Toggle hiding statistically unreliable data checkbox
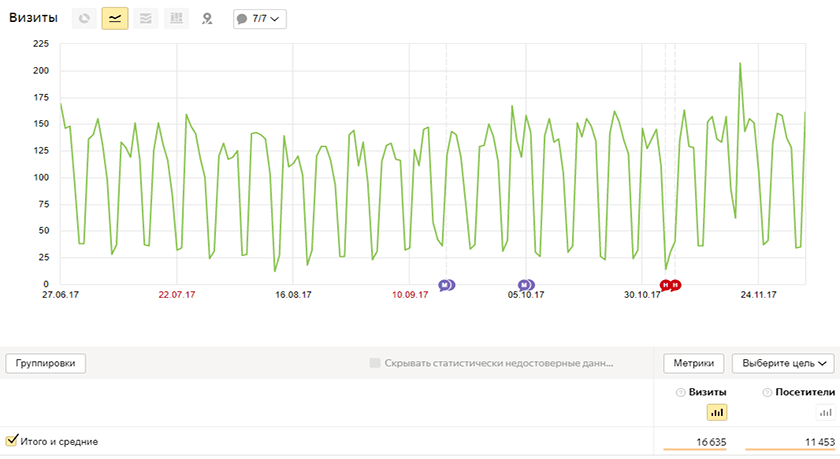This screenshot has height=459, width=840. tap(376, 363)
